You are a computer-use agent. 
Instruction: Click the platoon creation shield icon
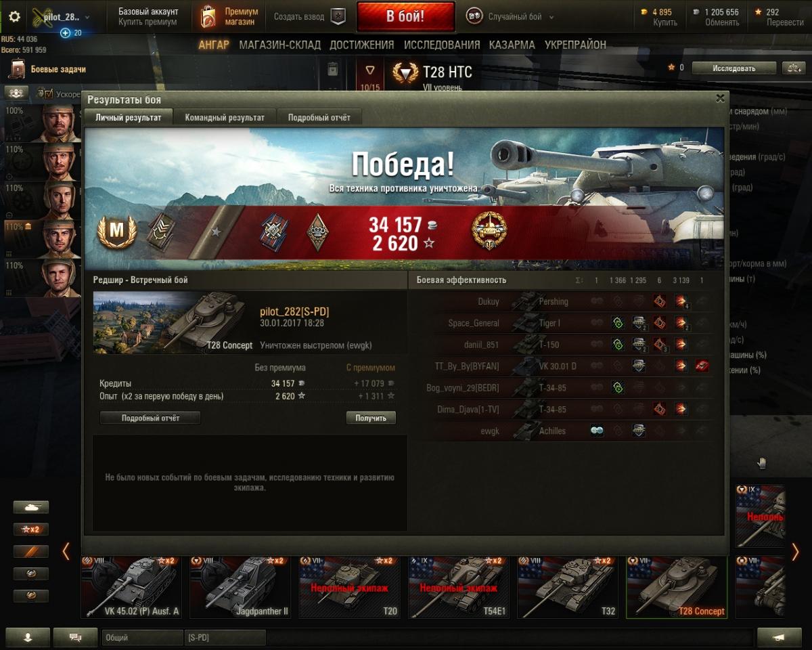click(338, 17)
